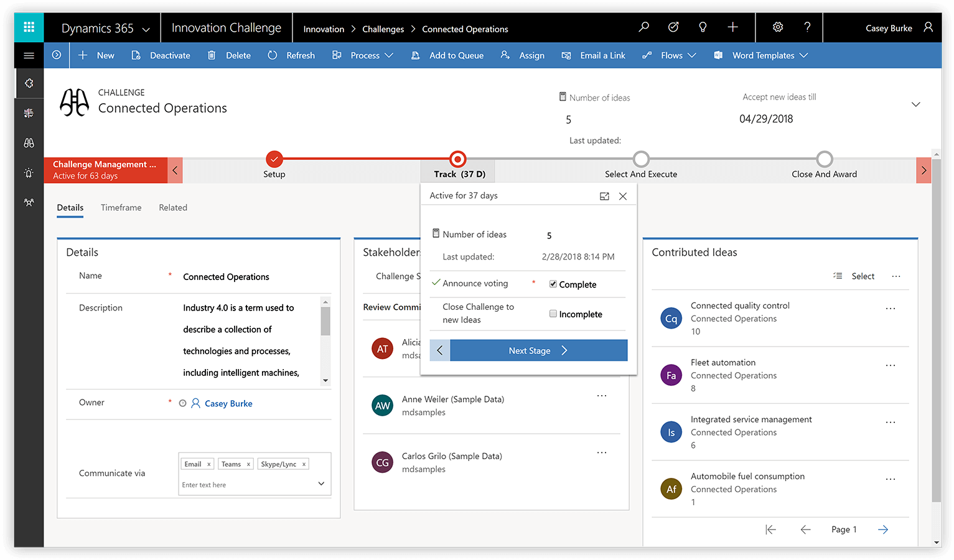954x560 pixels.
Task: Open Casey Burke owner link
Action: coord(228,404)
